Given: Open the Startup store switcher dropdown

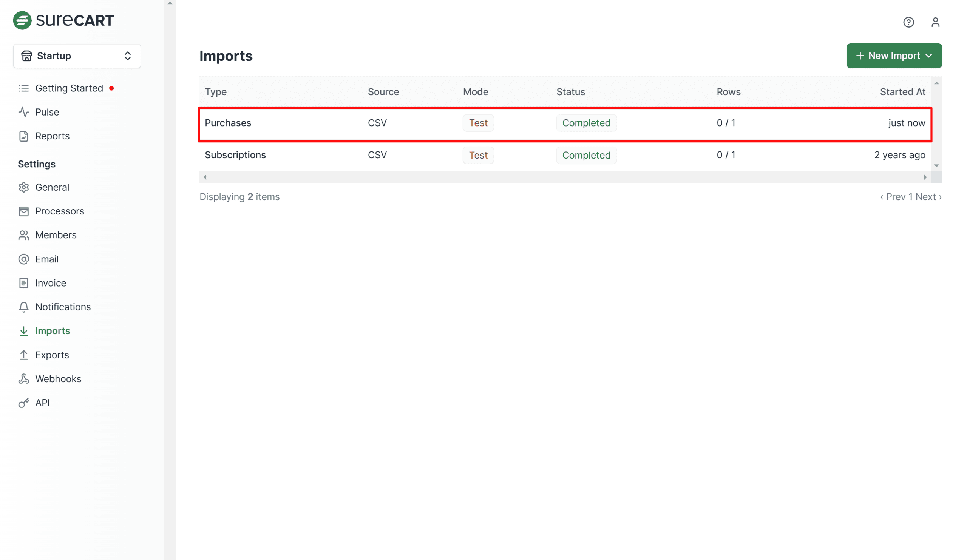Looking at the screenshot, I should coord(77,56).
